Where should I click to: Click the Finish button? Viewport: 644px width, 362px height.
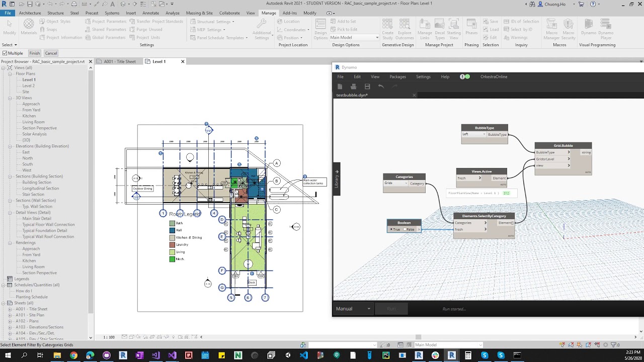pos(34,53)
